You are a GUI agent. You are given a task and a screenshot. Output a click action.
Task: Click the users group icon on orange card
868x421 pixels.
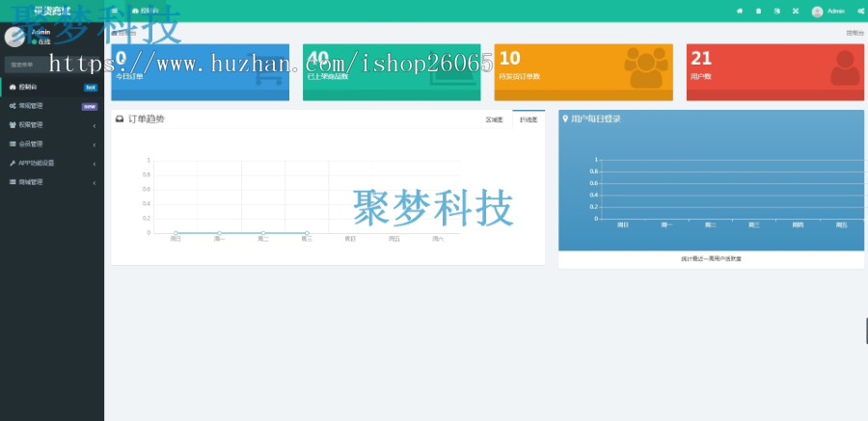[x=646, y=67]
